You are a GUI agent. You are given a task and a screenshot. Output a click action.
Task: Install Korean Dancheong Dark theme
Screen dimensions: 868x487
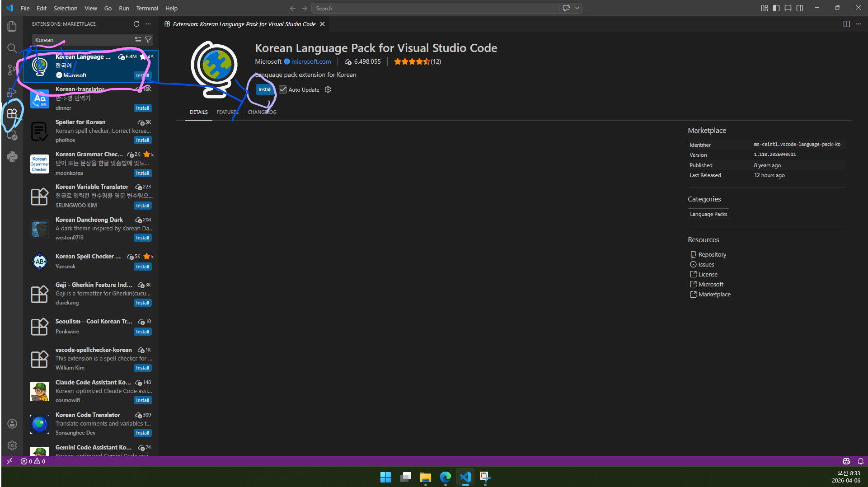(x=142, y=238)
